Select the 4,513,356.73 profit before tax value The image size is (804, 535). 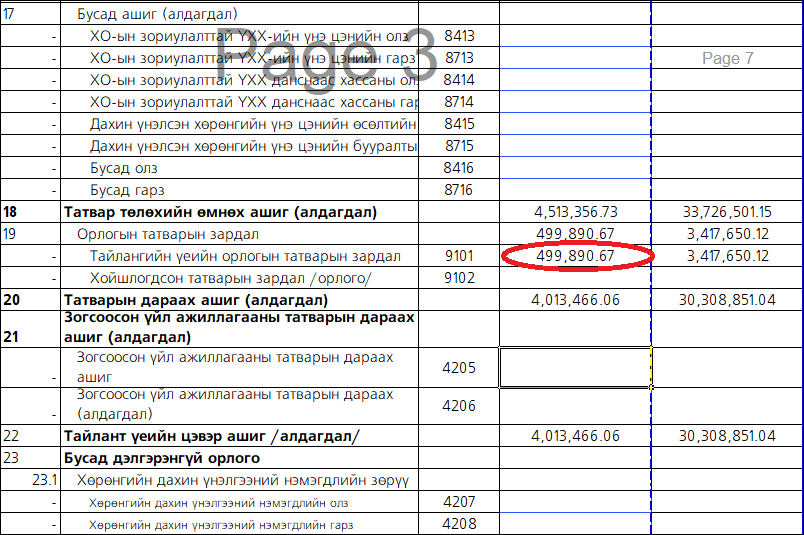click(x=576, y=212)
